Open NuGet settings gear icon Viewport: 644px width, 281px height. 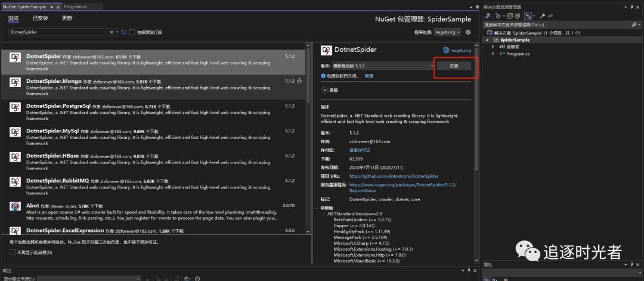tap(468, 32)
